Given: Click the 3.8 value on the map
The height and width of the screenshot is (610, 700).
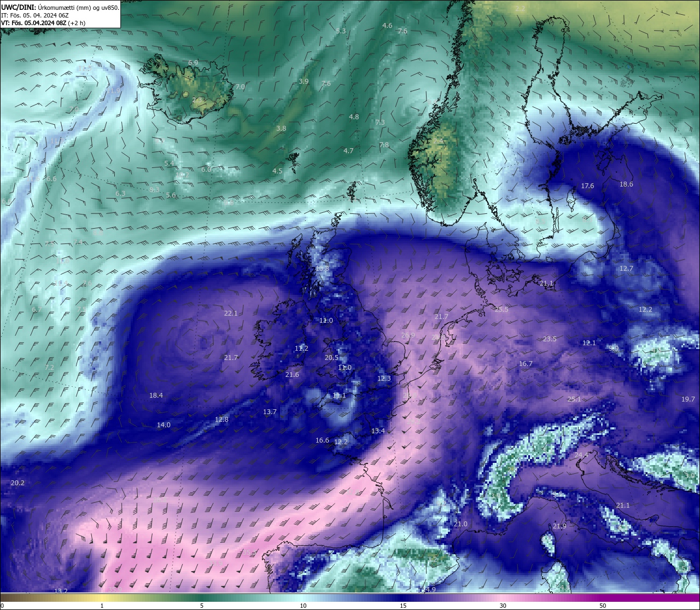Looking at the screenshot, I should tap(281, 129).
